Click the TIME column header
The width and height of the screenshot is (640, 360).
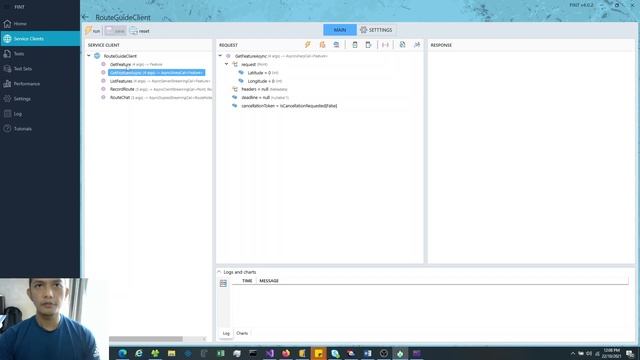point(247,281)
